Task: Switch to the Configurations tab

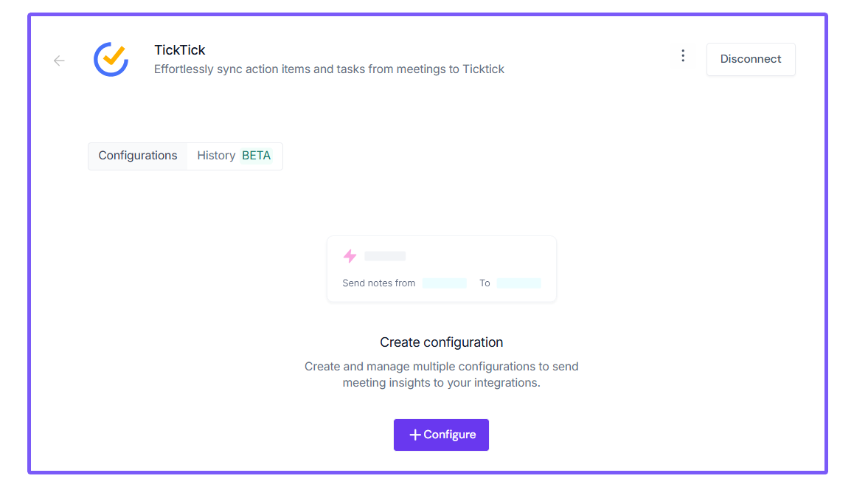Action: 138,156
